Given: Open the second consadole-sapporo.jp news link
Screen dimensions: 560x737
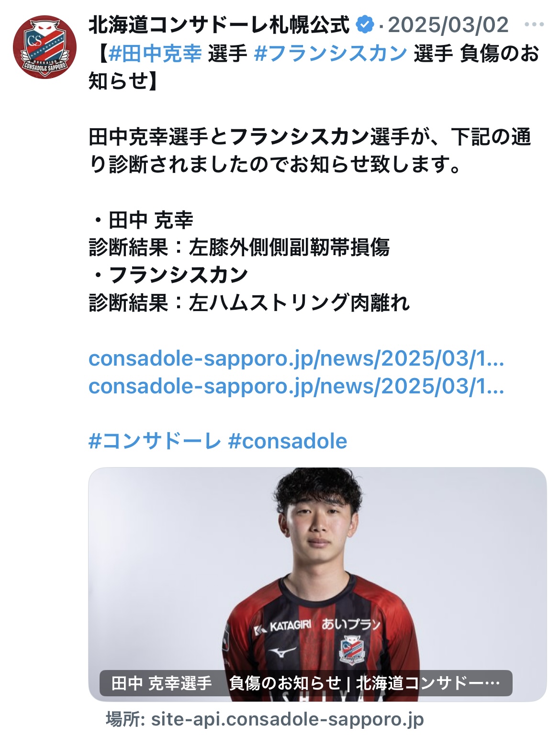Looking at the screenshot, I should pos(296,386).
